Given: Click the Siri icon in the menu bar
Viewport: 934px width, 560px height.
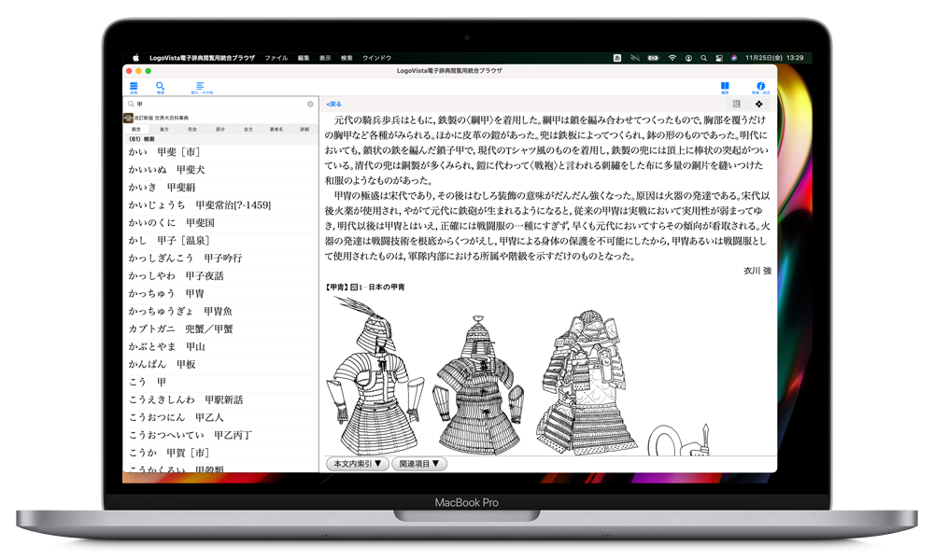Looking at the screenshot, I should pos(734,58).
